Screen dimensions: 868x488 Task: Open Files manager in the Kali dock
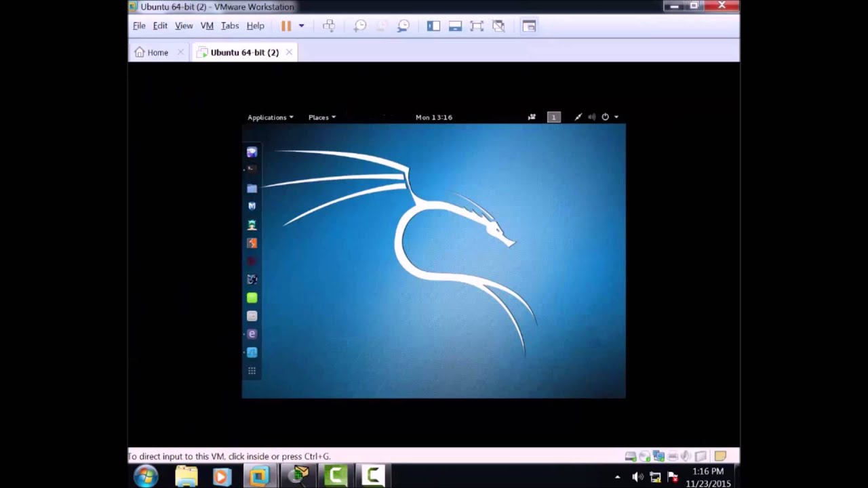click(x=252, y=188)
